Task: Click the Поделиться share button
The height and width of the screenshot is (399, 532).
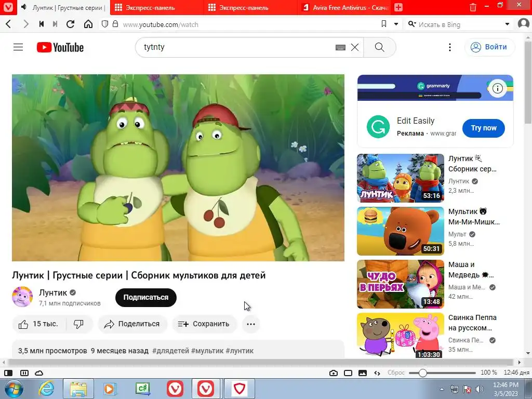Action: 132,324
